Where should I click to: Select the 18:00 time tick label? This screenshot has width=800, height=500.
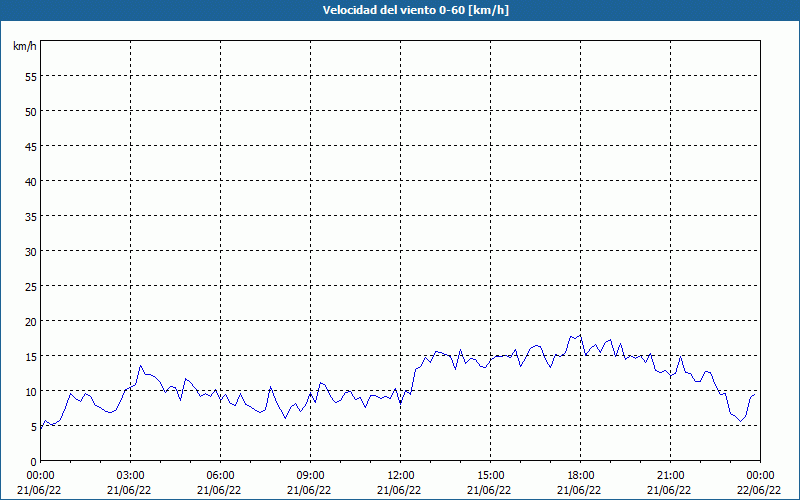(580, 475)
